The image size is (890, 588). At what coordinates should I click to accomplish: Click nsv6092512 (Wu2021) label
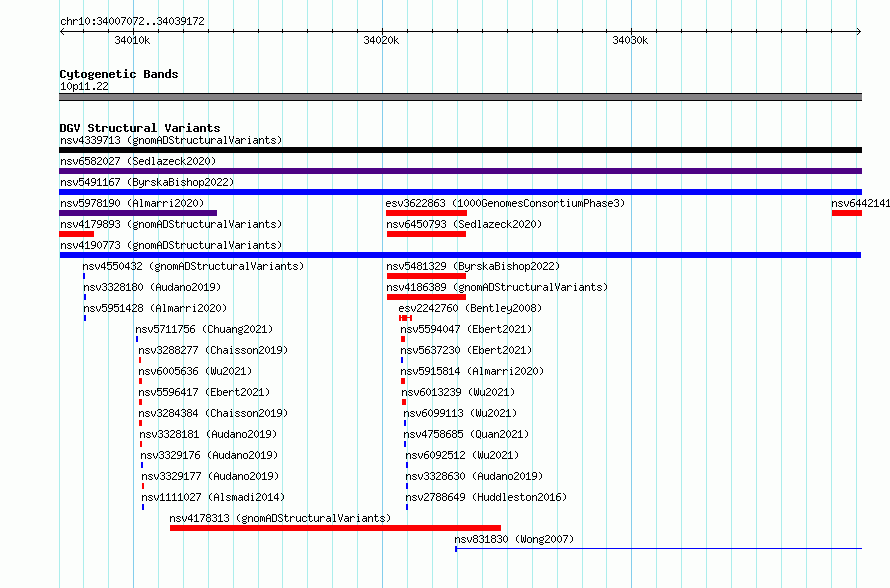pos(462,455)
